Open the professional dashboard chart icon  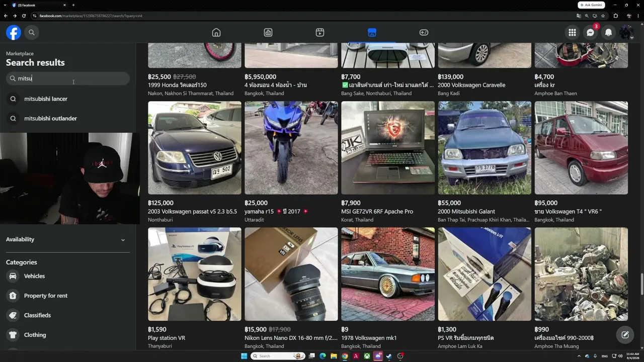click(268, 33)
